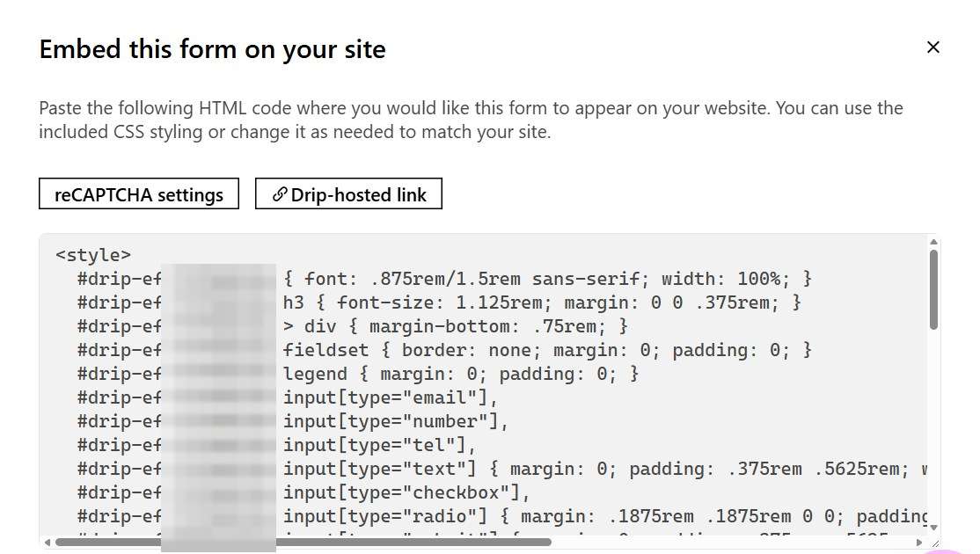Click the 'h3 { font-size: 1.125rem' code line
Screen dimensions: 980x554
tap(439, 303)
